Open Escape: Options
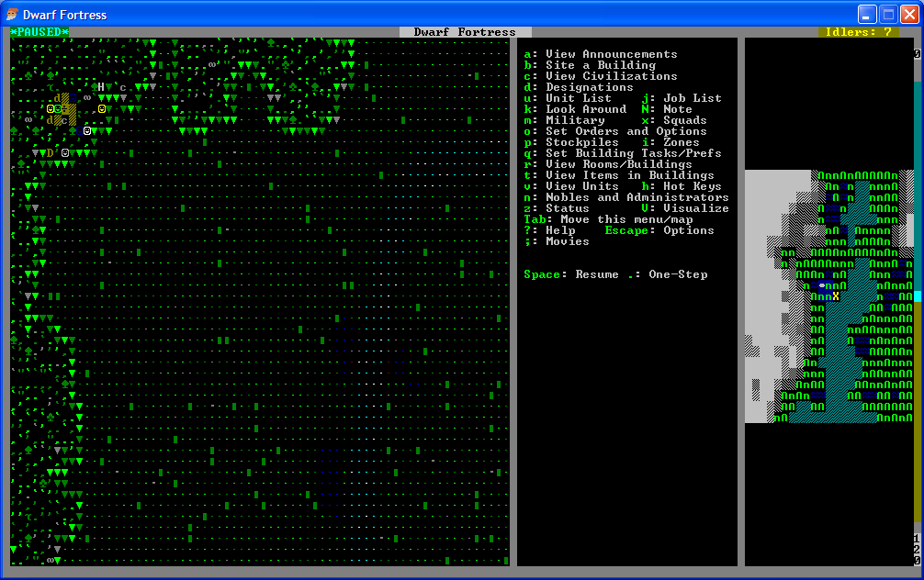The image size is (924, 580). tap(659, 230)
